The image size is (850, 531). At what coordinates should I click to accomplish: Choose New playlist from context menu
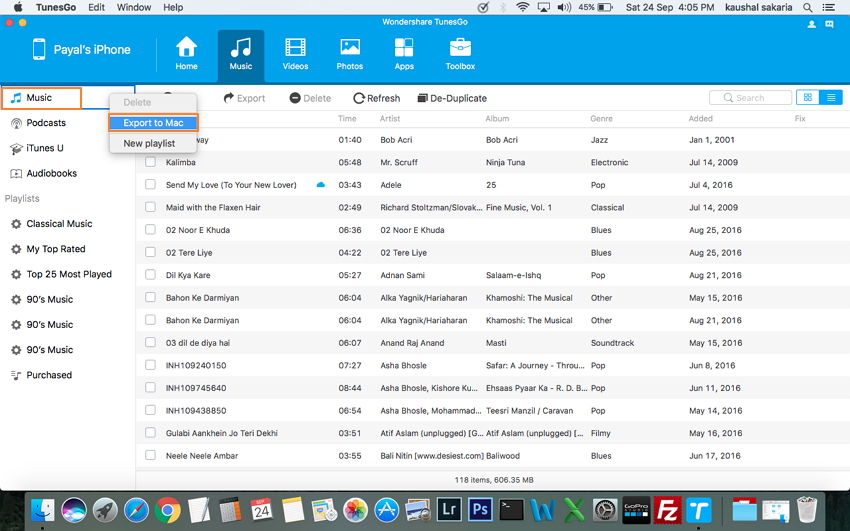click(149, 144)
